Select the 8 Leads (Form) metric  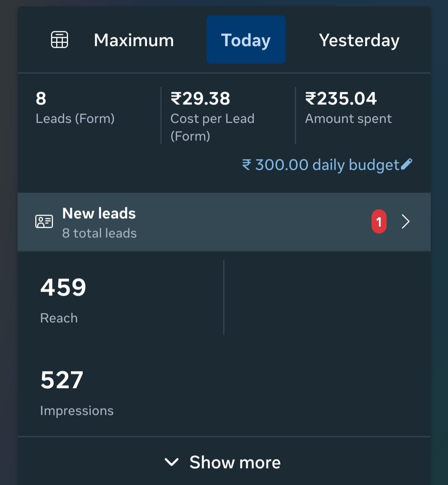click(41, 98)
